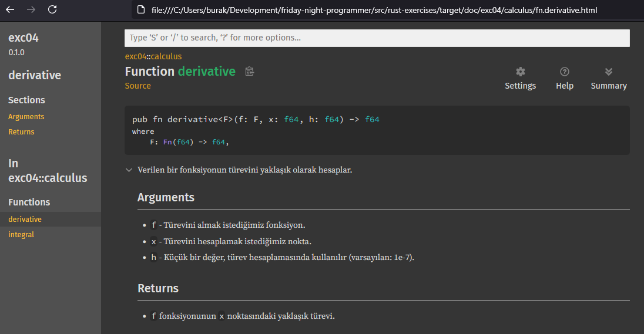Open the calculus module breadcrumb link
Viewport: 644px width, 334px height.
pos(166,56)
